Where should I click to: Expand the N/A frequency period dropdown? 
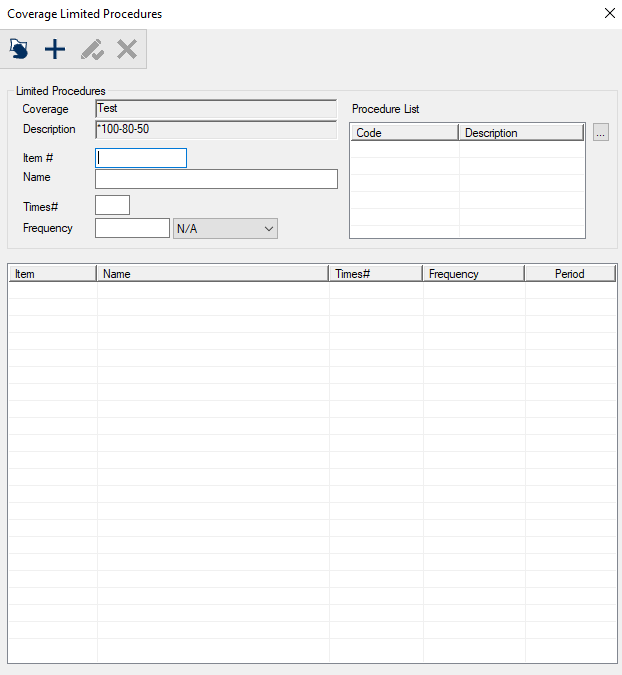tap(225, 229)
